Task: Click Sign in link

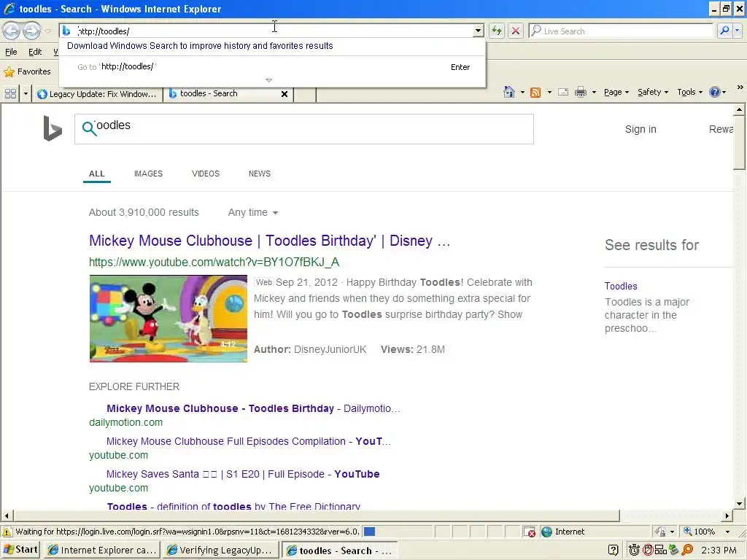Action: tap(640, 129)
